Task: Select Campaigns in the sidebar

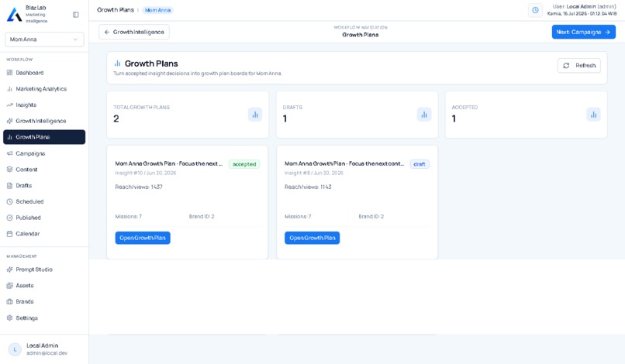Action: coord(44,153)
